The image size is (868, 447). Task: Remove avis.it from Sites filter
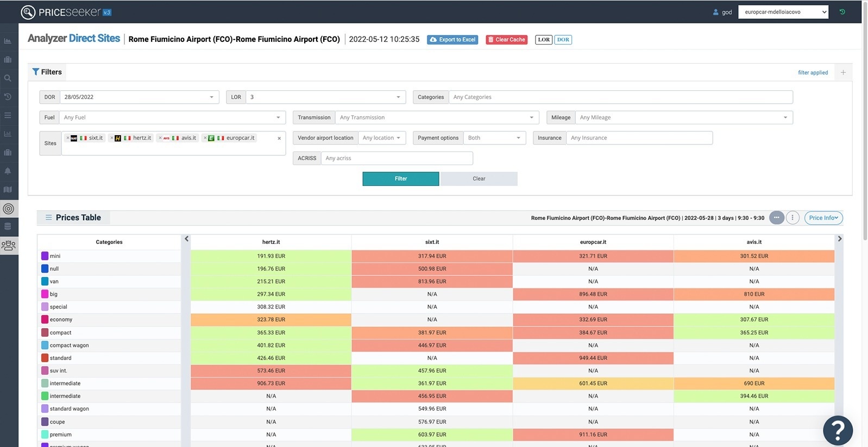(160, 138)
